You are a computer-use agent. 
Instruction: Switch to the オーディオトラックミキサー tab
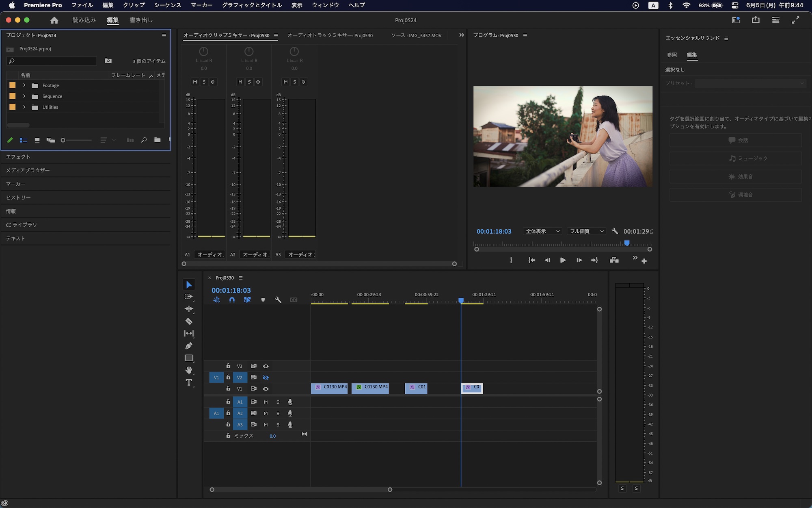[x=330, y=35]
